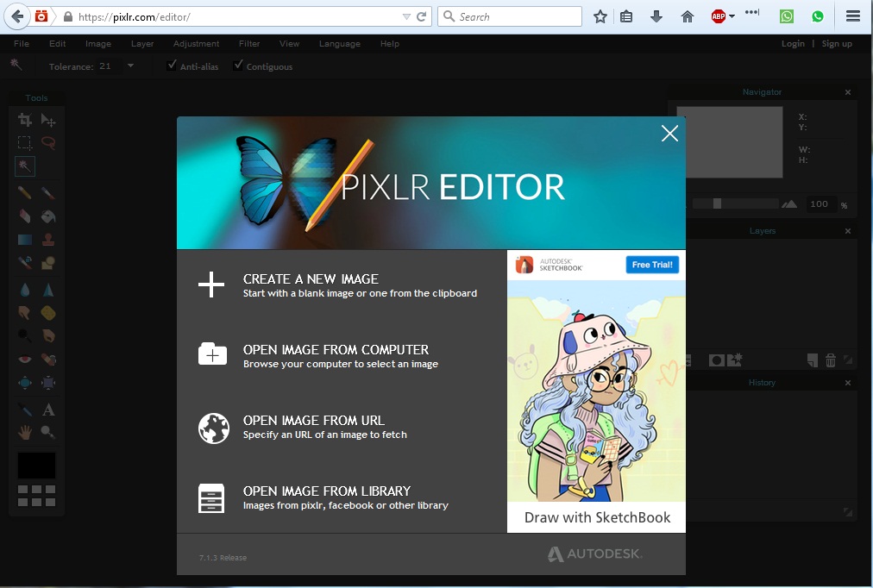Select the Wand tool in Tools panel
The width and height of the screenshot is (873, 588).
pyautogui.click(x=24, y=166)
